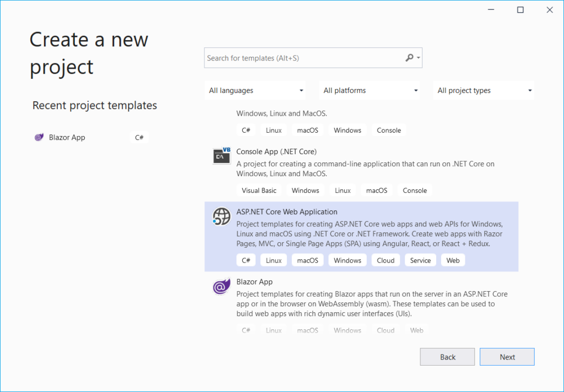Click Windows tag in topmost partial template row
The height and width of the screenshot is (392, 564).
348,130
